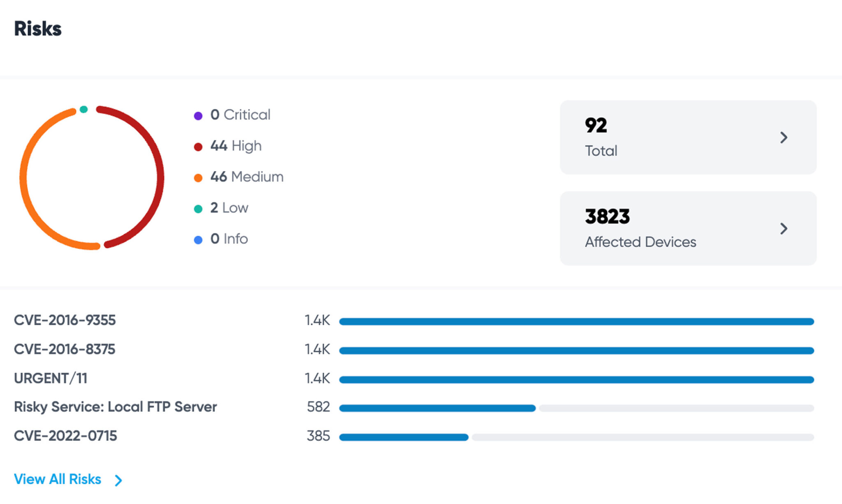Select the CVE-2016-9355 risk row

[x=414, y=320]
